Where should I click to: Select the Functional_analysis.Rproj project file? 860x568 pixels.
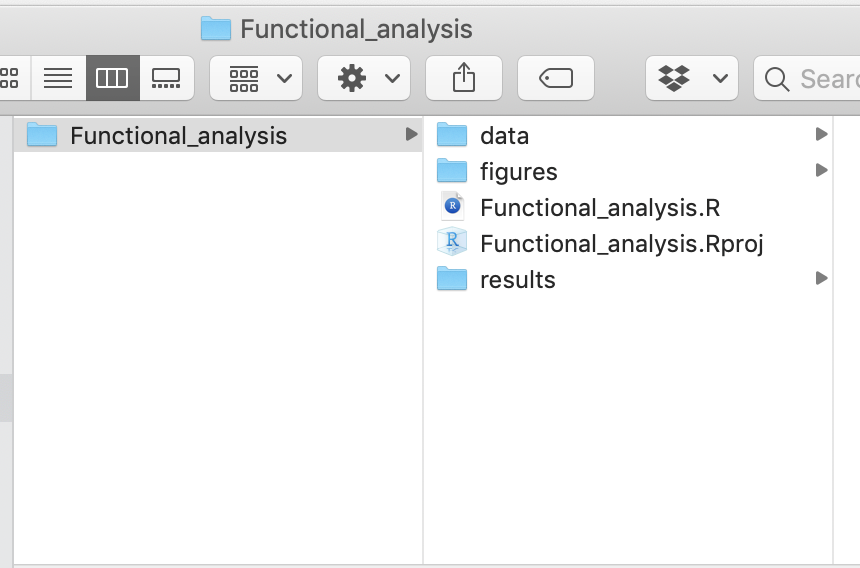(x=621, y=244)
